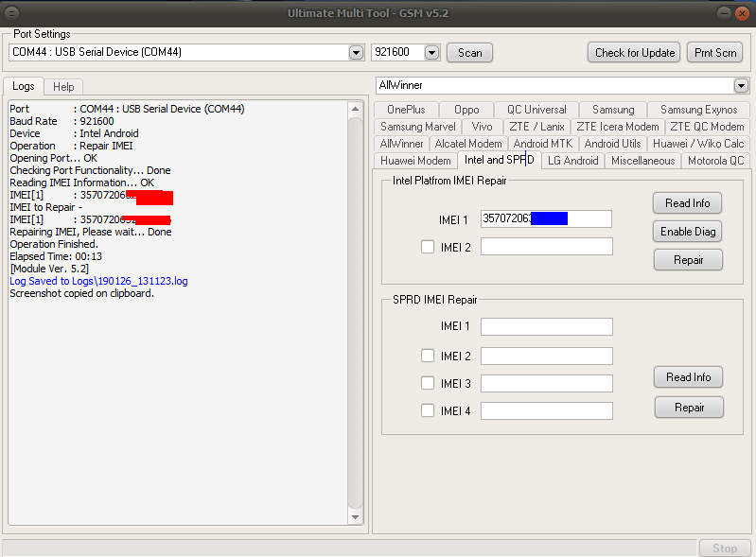Open the QC Universal tab

pos(536,110)
